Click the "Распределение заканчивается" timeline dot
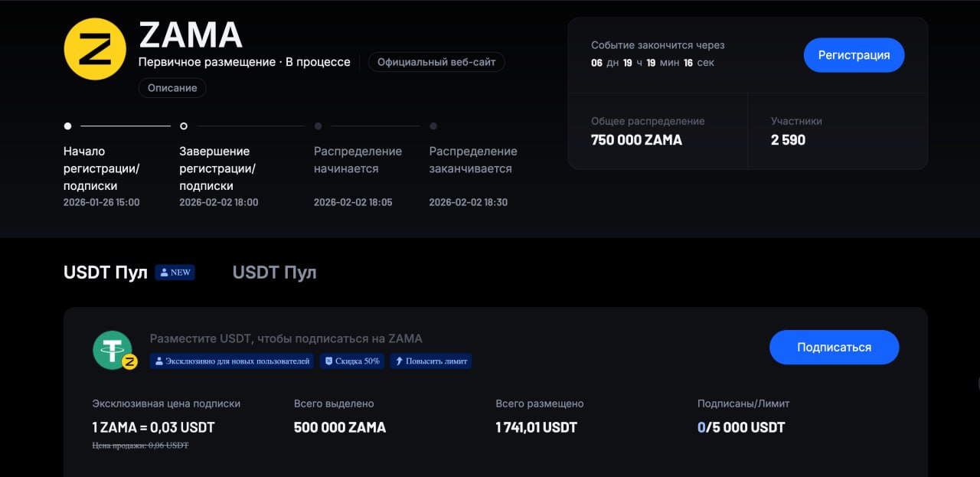The image size is (980, 477). [x=433, y=126]
